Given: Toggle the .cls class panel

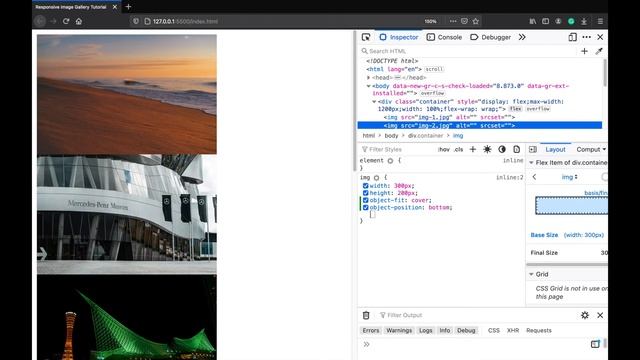Looking at the screenshot, I should point(459,149).
